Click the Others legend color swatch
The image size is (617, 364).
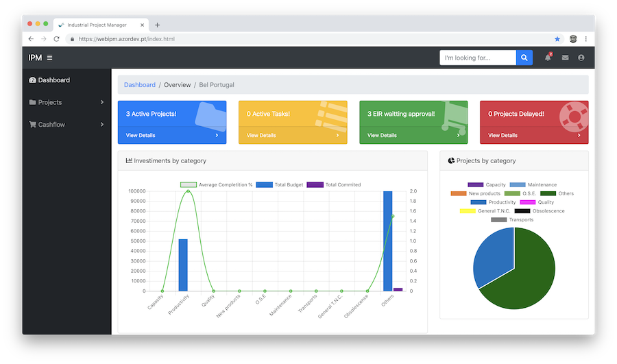pyautogui.click(x=547, y=193)
